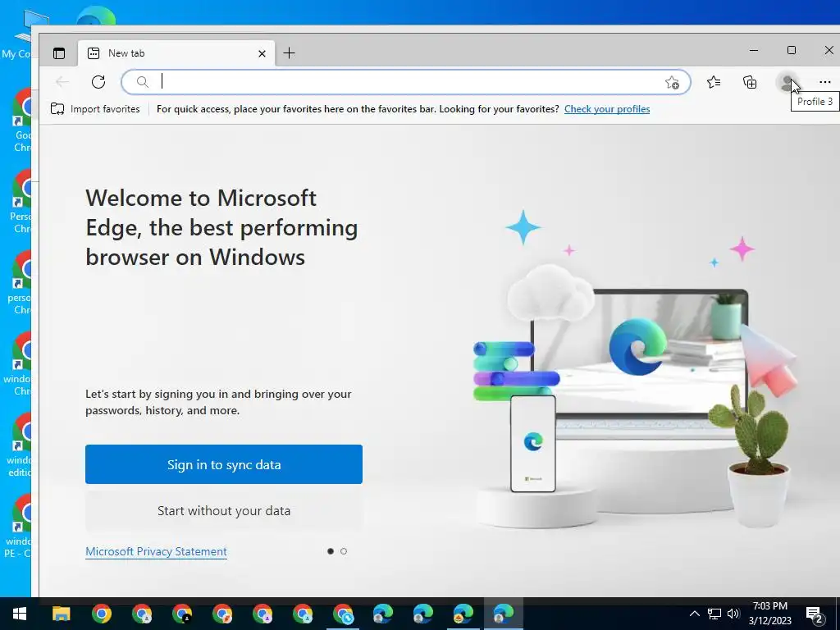Open the Collections toolbar icon
The image size is (840, 630).
point(750,82)
